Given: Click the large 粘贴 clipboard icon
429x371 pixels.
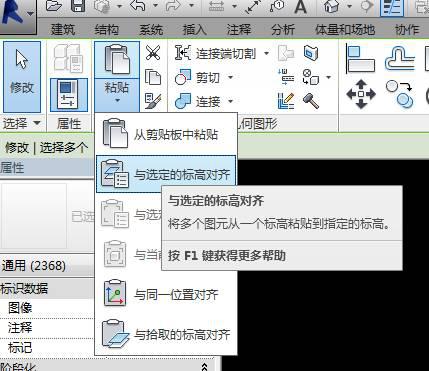Looking at the screenshot, I should [x=117, y=60].
